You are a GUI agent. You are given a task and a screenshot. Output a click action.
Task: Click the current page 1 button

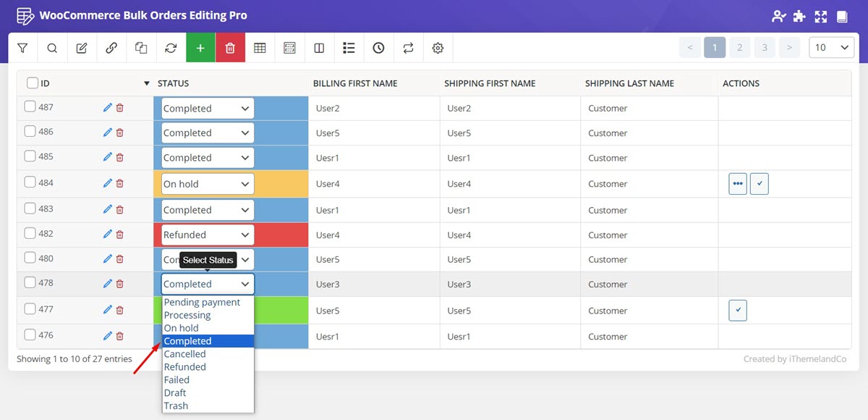715,48
